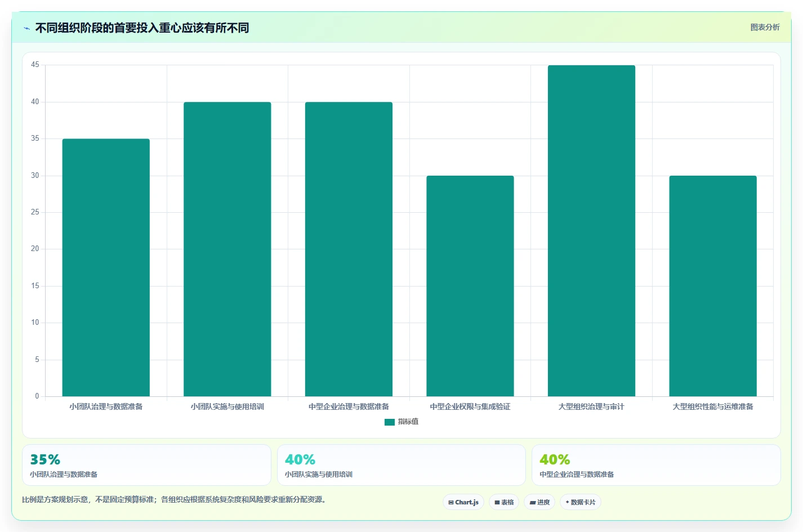Click the sparkle icon on 数据卡片 chip
Screen dimensions: 803x532
tap(567, 502)
